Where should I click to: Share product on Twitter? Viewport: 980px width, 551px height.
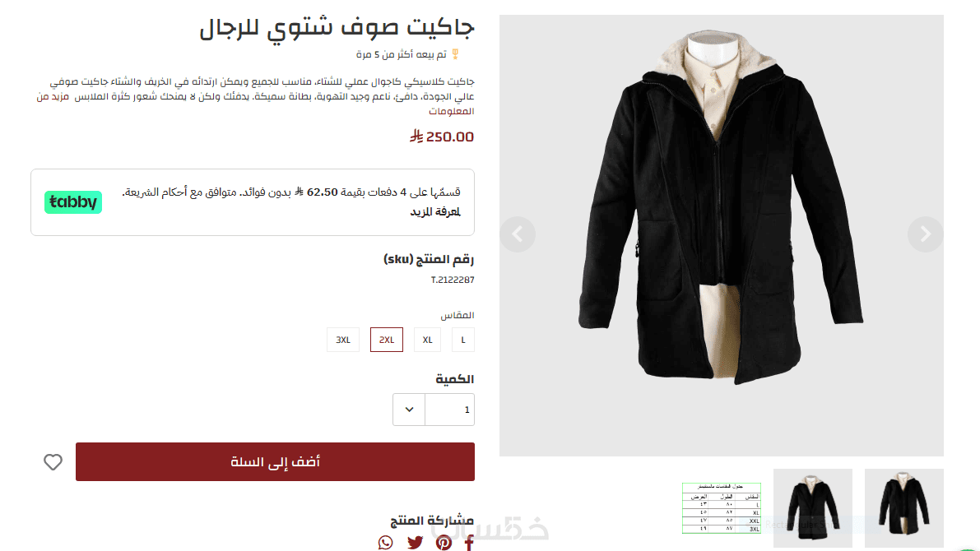(x=415, y=542)
